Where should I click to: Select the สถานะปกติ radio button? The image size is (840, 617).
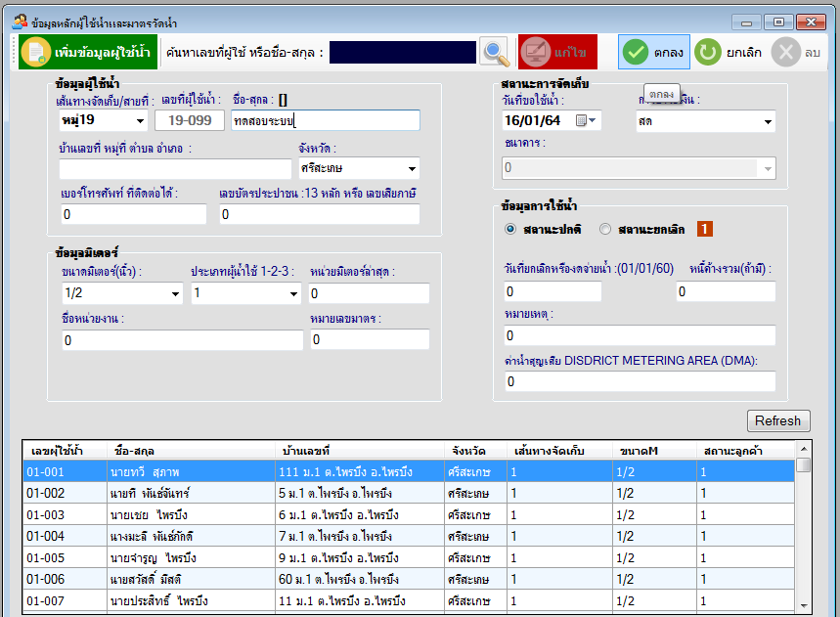click(x=510, y=229)
